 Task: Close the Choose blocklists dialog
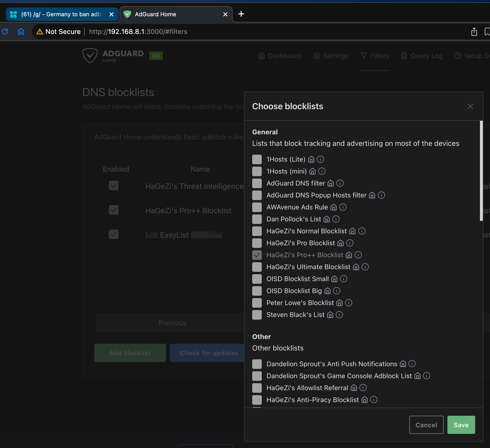coord(470,106)
